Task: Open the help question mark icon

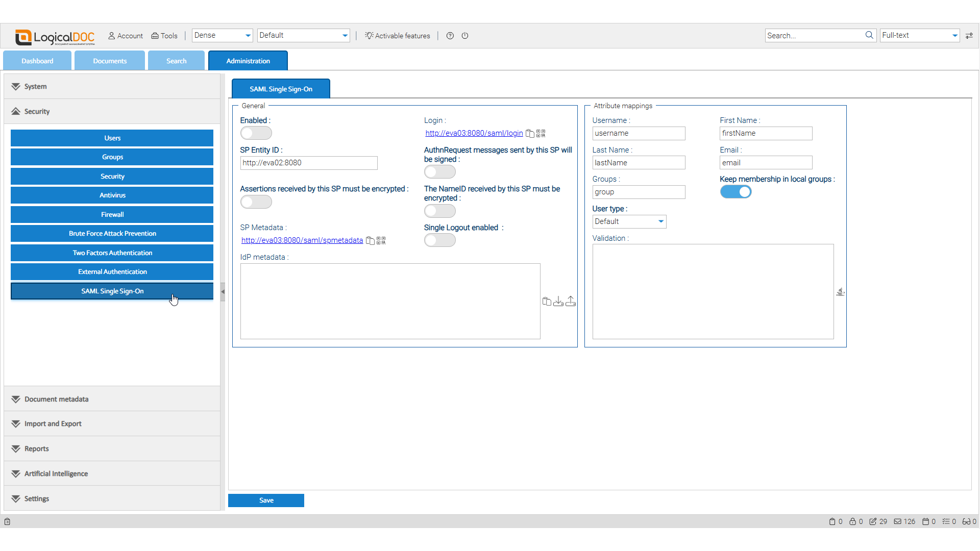Action: coord(450,36)
